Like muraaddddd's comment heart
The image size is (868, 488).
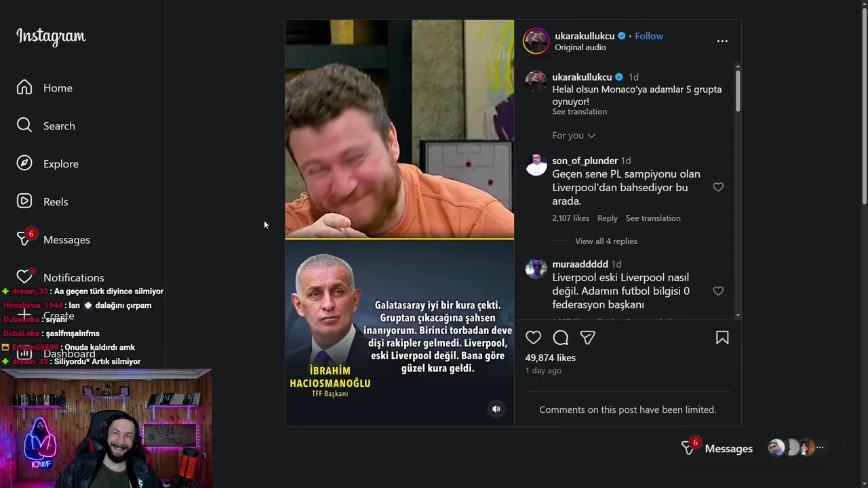coord(718,291)
